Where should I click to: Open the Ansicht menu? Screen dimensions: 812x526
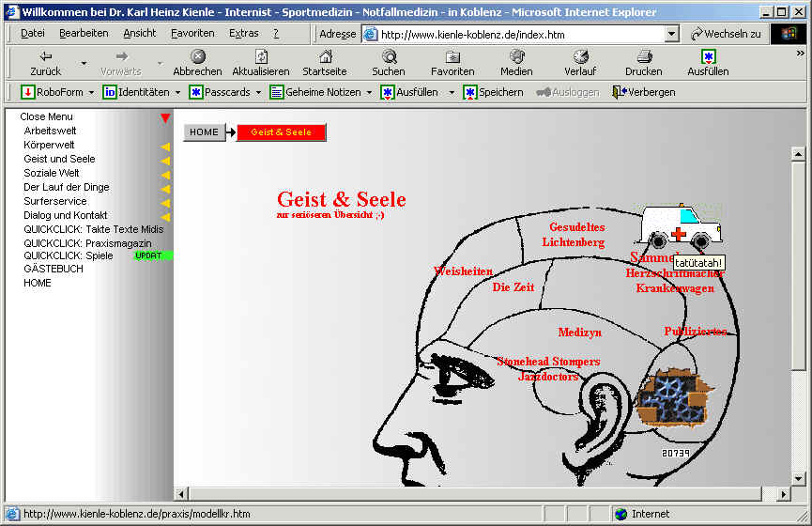(x=139, y=33)
